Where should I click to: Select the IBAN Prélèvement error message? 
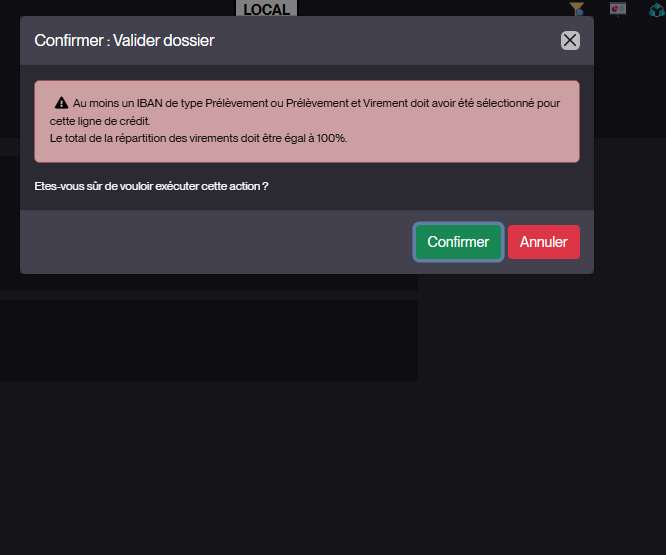coord(305,112)
